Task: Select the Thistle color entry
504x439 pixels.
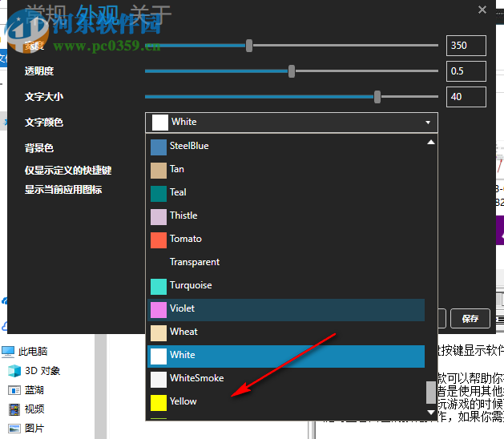Action: (286, 216)
